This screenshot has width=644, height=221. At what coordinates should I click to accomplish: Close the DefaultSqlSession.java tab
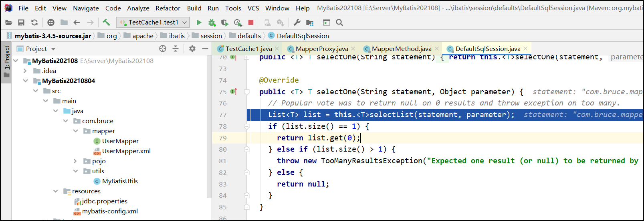[x=525, y=49]
